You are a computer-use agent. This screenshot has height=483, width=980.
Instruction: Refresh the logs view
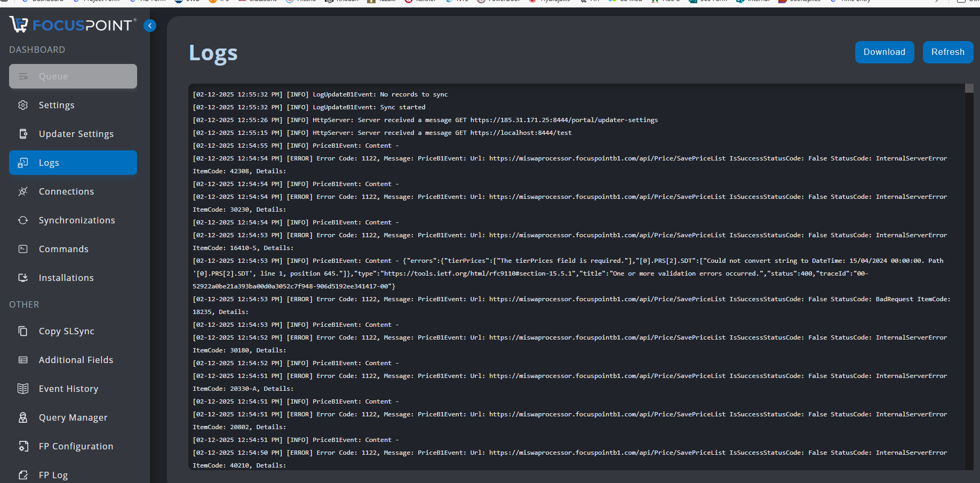(947, 52)
